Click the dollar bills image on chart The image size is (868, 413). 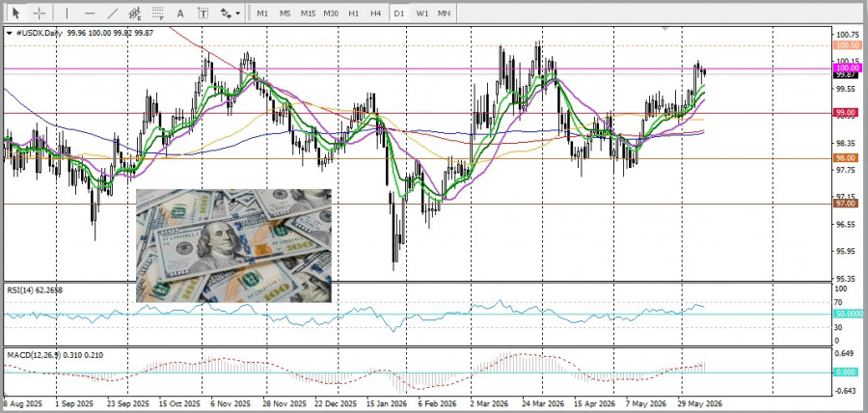(x=233, y=246)
